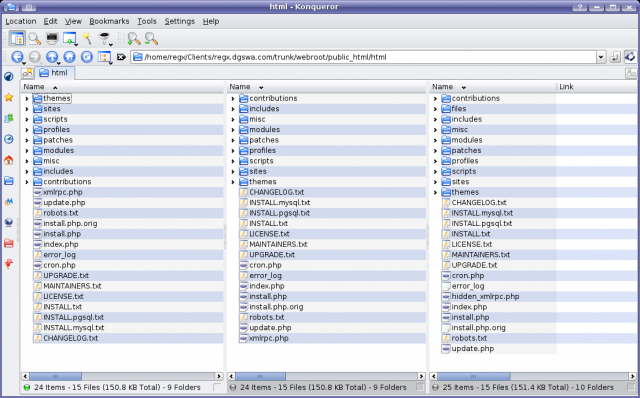This screenshot has width=640, height=398.
Task: Expand the includes folder in middle pane
Action: click(x=233, y=109)
